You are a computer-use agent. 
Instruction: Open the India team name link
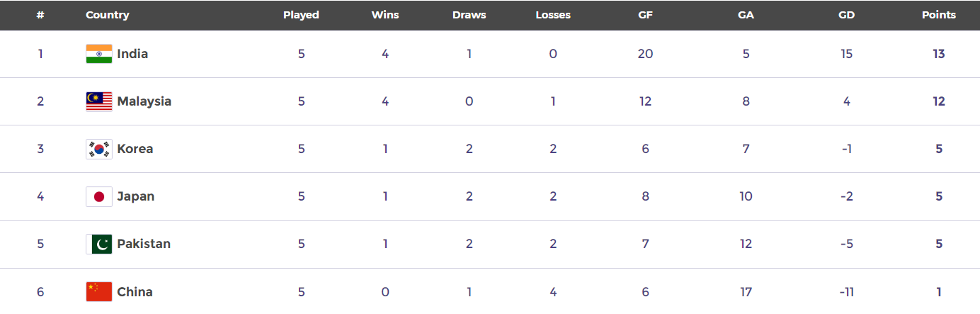pos(132,54)
